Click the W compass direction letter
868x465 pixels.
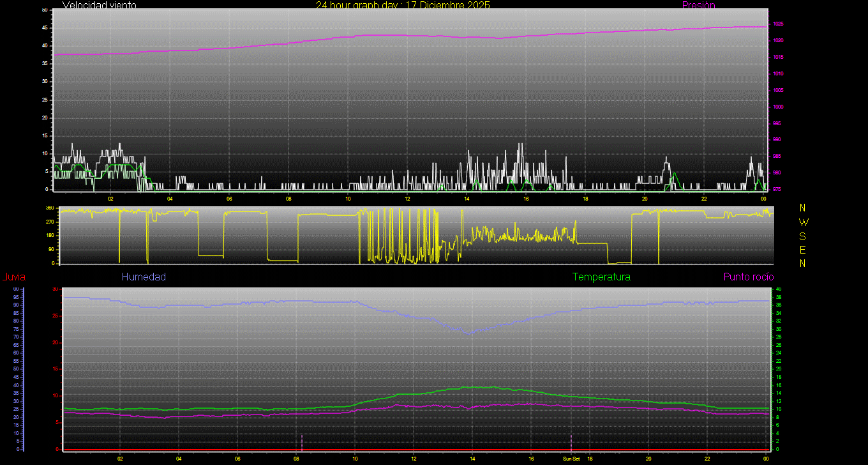click(803, 222)
